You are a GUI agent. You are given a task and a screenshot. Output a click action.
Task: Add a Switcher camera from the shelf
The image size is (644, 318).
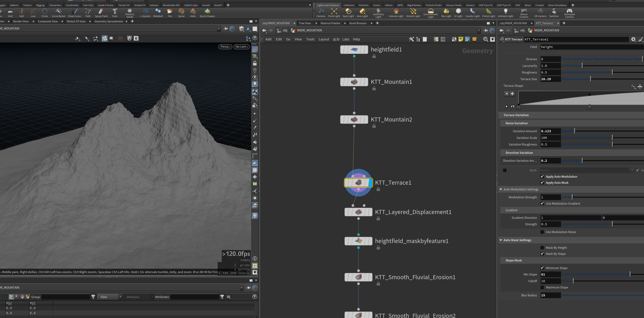coord(554,13)
